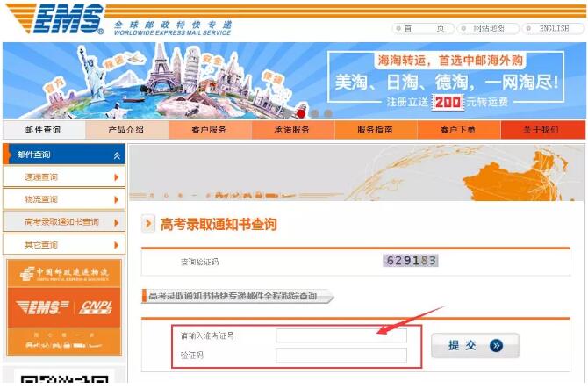Go to the 客户服务 tab

209,130
